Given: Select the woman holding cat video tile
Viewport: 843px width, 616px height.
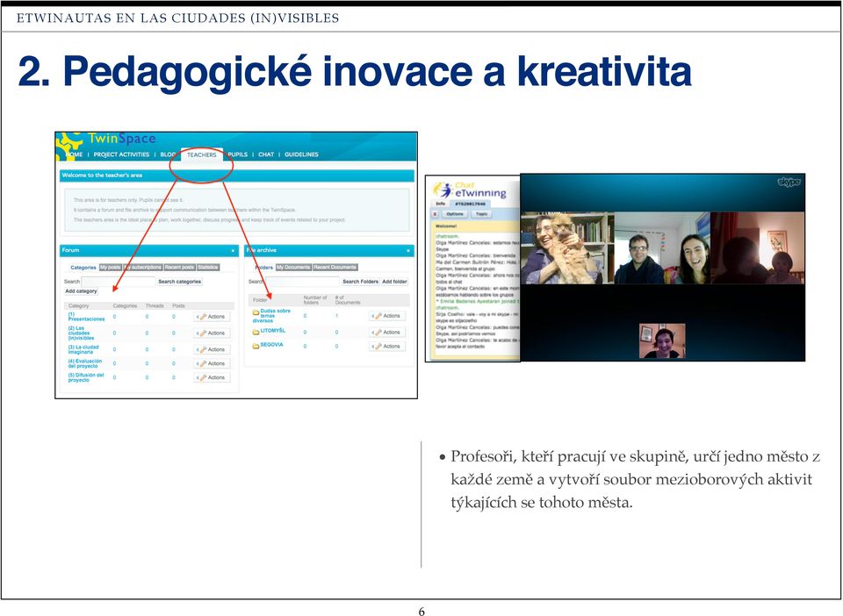Looking at the screenshot, I should (567, 247).
